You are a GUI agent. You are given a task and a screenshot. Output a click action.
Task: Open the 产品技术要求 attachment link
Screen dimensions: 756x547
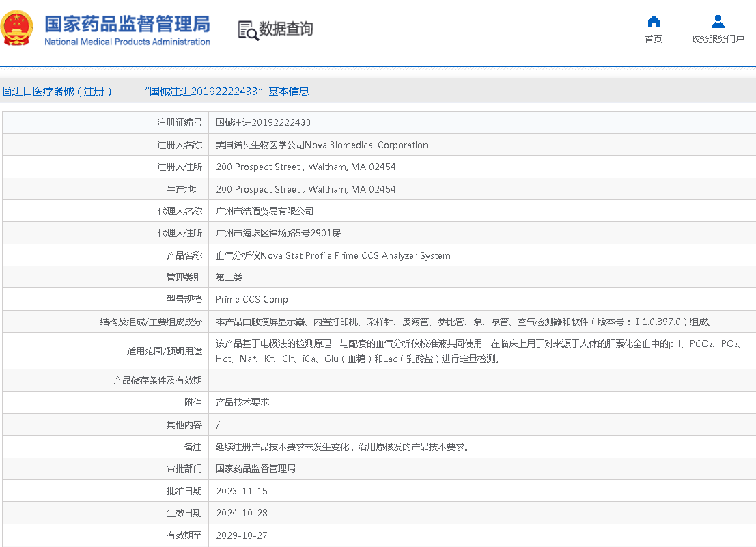242,402
